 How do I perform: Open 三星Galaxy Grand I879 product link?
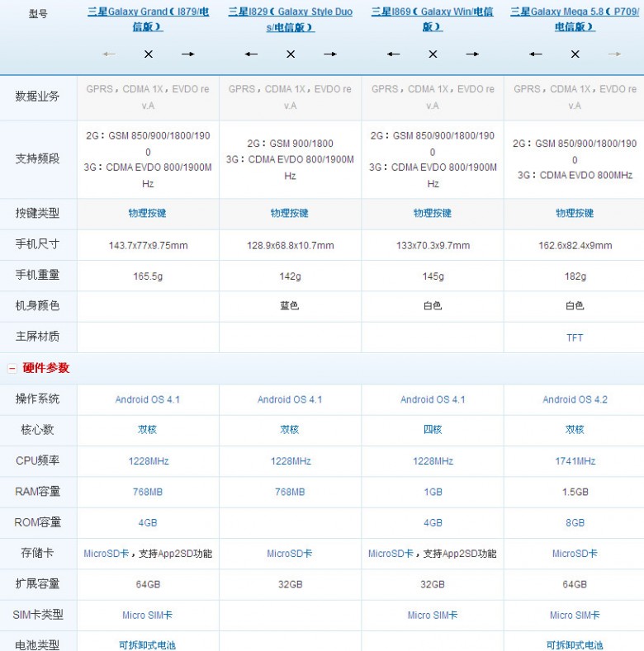(148, 19)
